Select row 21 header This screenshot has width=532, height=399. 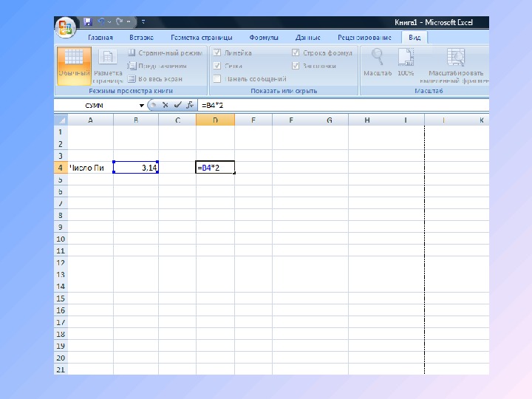tap(61, 369)
